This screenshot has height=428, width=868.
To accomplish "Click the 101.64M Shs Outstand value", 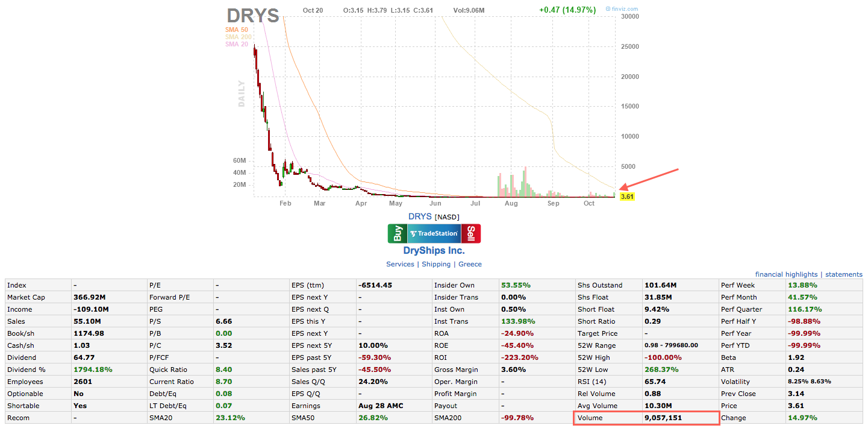I will [661, 285].
